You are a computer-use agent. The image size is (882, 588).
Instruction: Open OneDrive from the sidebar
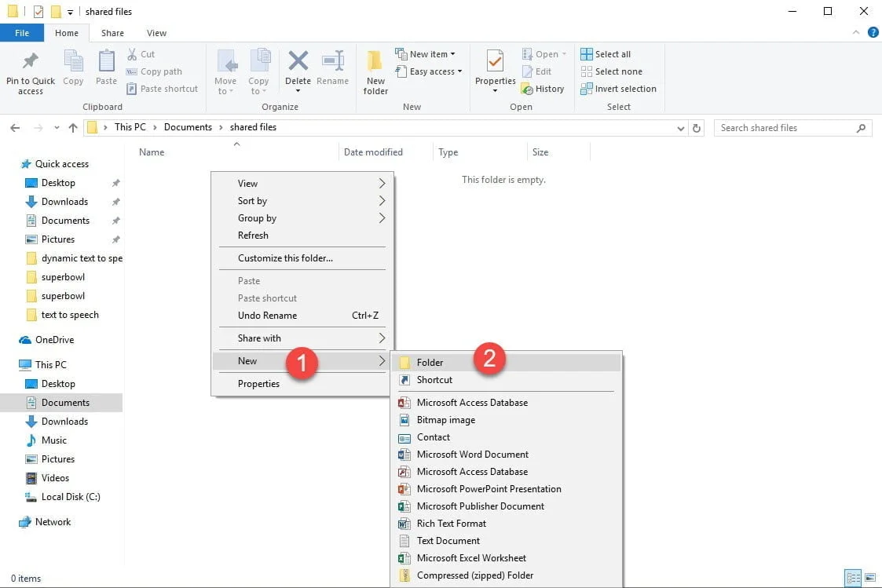click(x=53, y=340)
